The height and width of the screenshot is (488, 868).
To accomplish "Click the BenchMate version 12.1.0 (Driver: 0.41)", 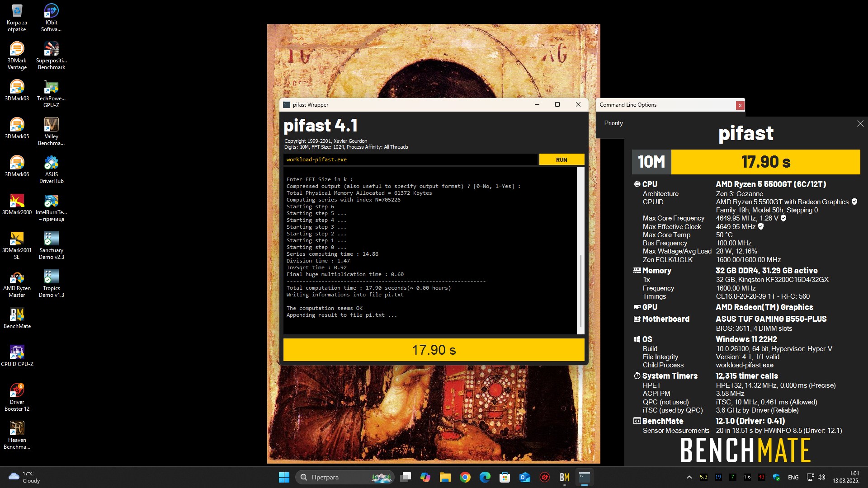I will (x=750, y=421).
